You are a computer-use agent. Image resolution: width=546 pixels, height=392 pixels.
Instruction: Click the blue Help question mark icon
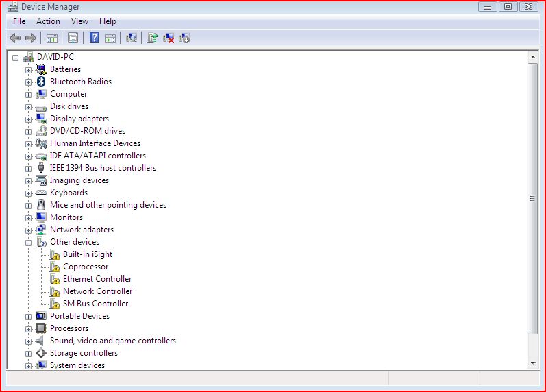coord(94,38)
